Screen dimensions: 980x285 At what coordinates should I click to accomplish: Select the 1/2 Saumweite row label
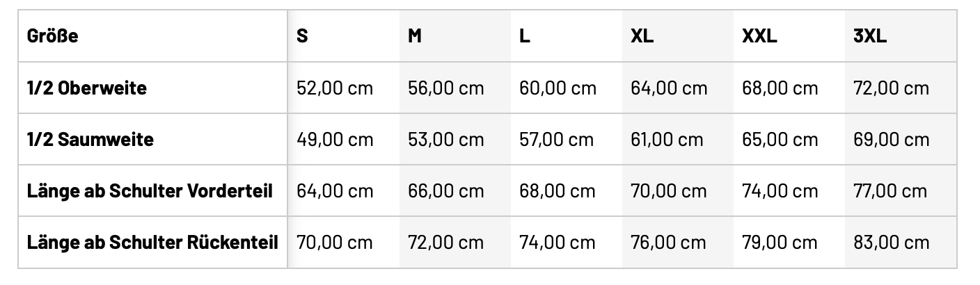tap(90, 140)
